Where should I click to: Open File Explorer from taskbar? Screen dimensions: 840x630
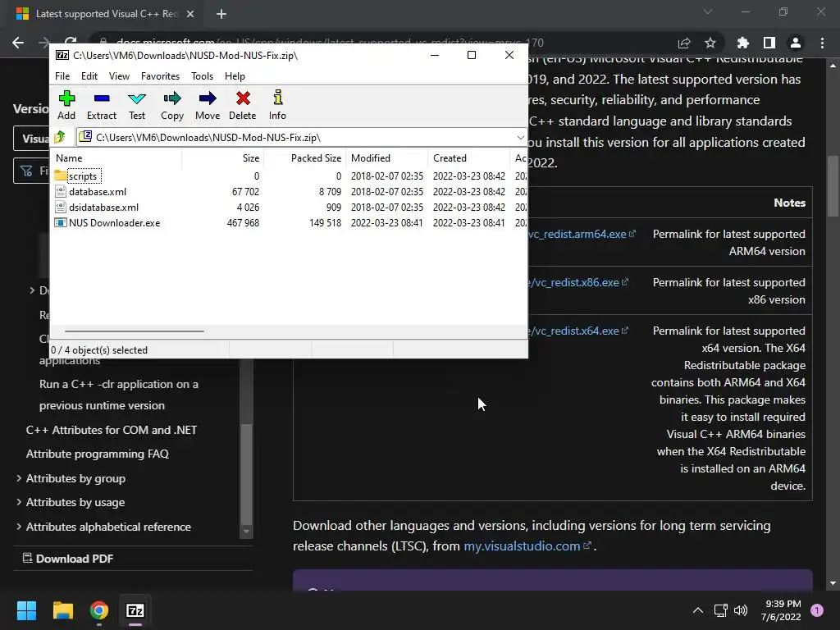[x=62, y=610]
